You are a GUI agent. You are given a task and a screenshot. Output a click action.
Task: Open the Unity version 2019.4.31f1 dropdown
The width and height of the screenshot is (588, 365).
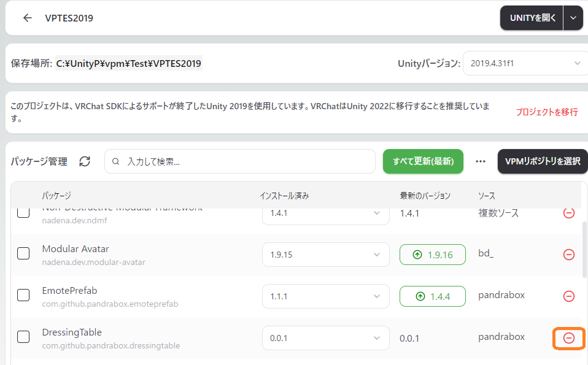[525, 63]
